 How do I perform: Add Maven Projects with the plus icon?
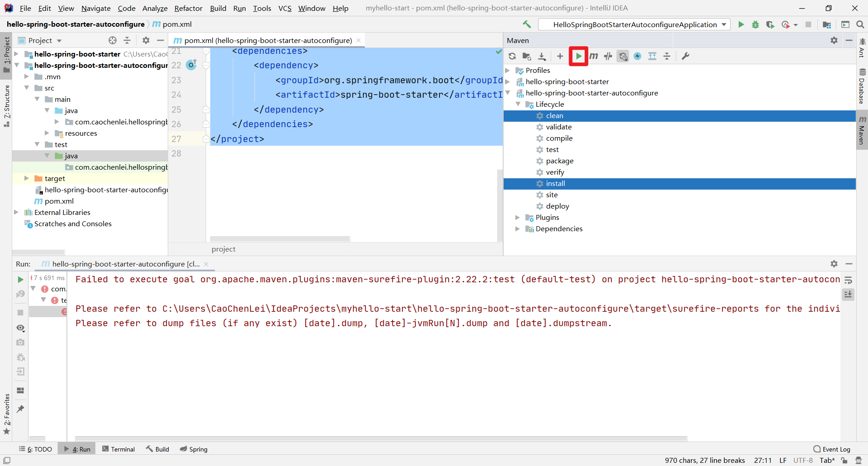(x=560, y=56)
